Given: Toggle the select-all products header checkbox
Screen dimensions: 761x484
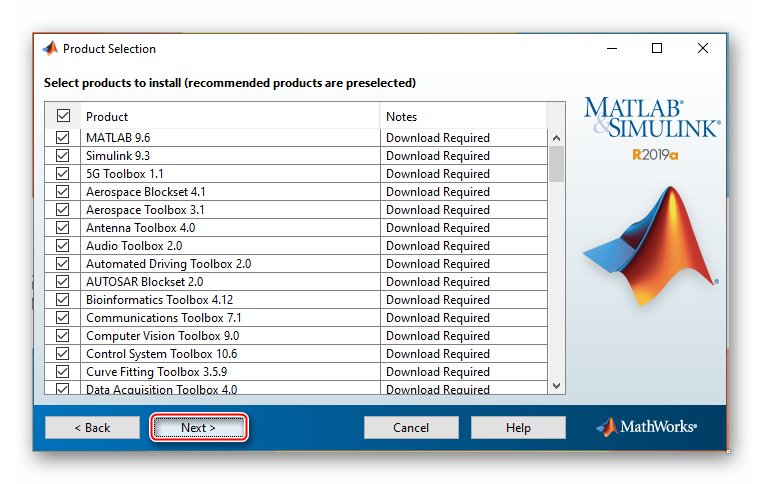Looking at the screenshot, I should (x=63, y=116).
